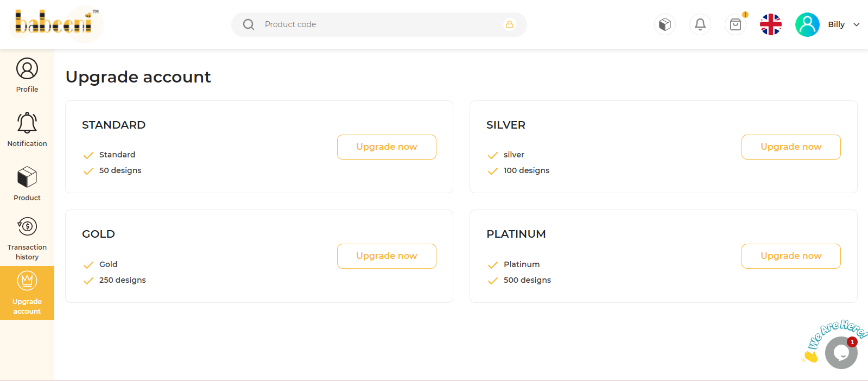Open Profile in the sidebar
868x381 pixels.
(x=27, y=75)
